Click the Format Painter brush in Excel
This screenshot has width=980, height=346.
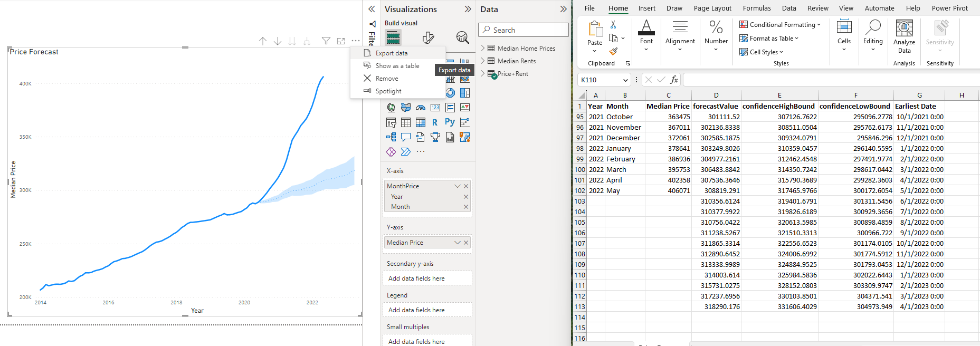[613, 51]
